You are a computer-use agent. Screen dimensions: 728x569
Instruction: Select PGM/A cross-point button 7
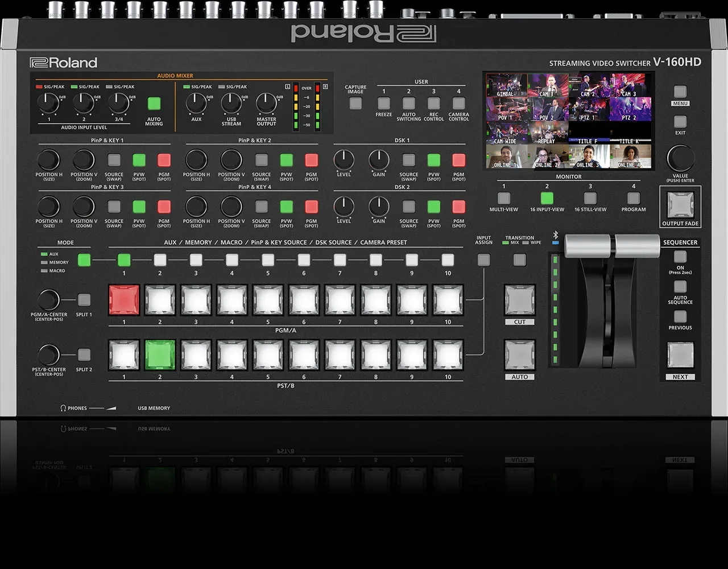click(x=340, y=300)
